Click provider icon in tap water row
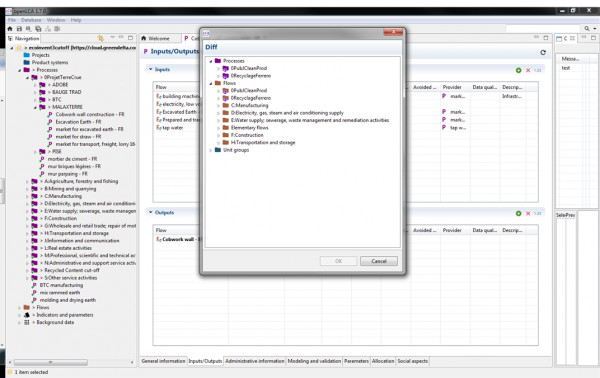Screen dimensions: 600x378 pyautogui.click(x=444, y=127)
